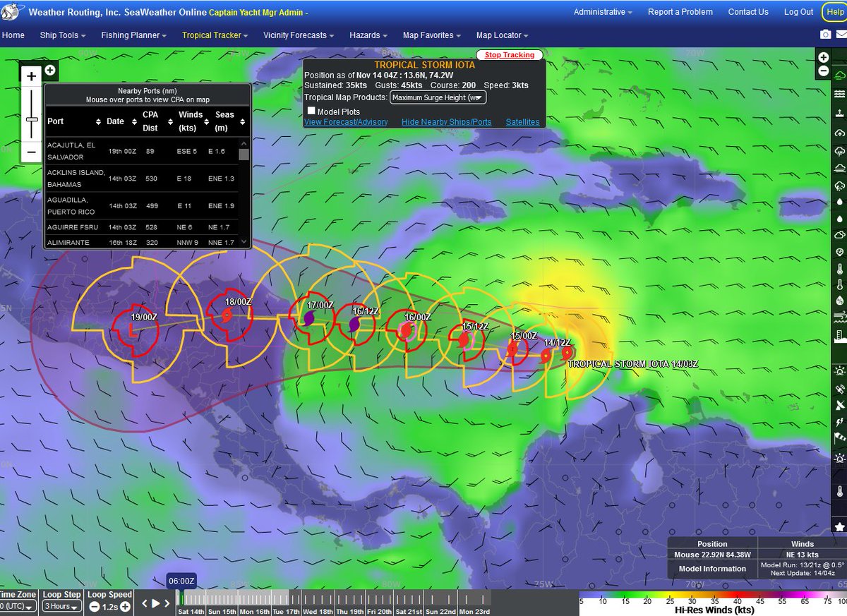Click the thermometer temperature layer icon
This screenshot has width=847, height=616.
pyautogui.click(x=839, y=270)
